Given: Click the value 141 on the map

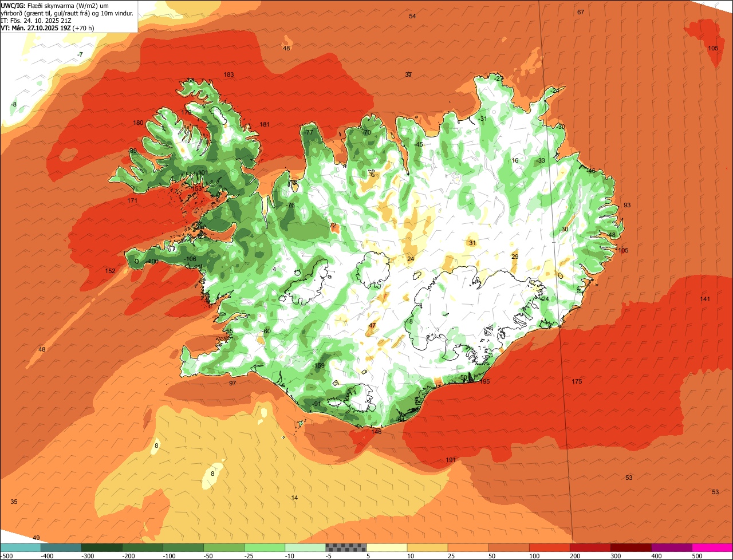Looking at the screenshot, I should [705, 299].
